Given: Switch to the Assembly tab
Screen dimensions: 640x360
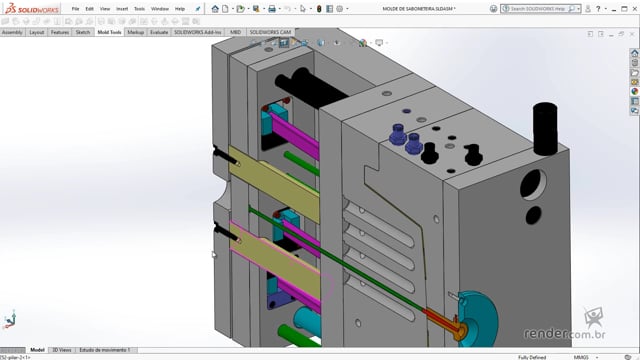Looking at the screenshot, I should 12,32.
